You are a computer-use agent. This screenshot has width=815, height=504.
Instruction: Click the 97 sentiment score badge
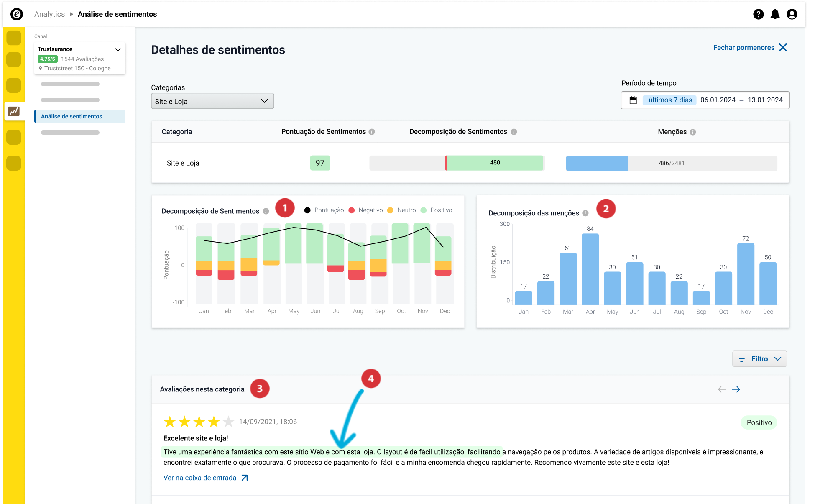coord(320,163)
